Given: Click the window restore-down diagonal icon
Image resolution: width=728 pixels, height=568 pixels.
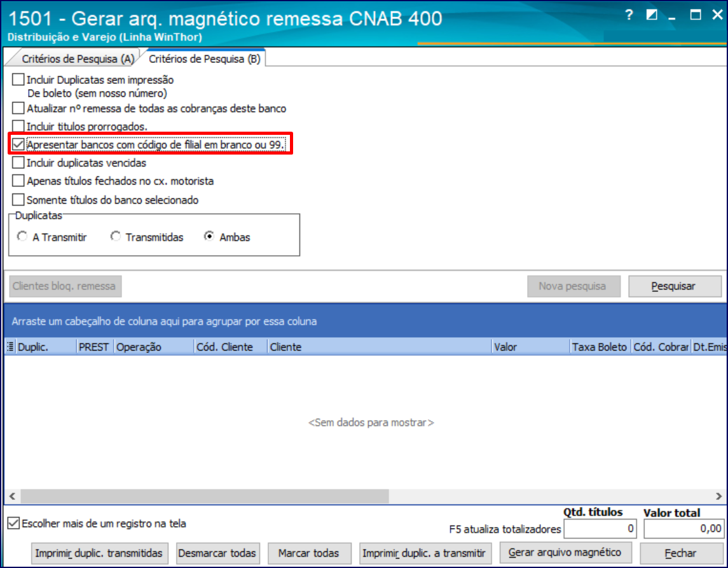Looking at the screenshot, I should (x=652, y=15).
